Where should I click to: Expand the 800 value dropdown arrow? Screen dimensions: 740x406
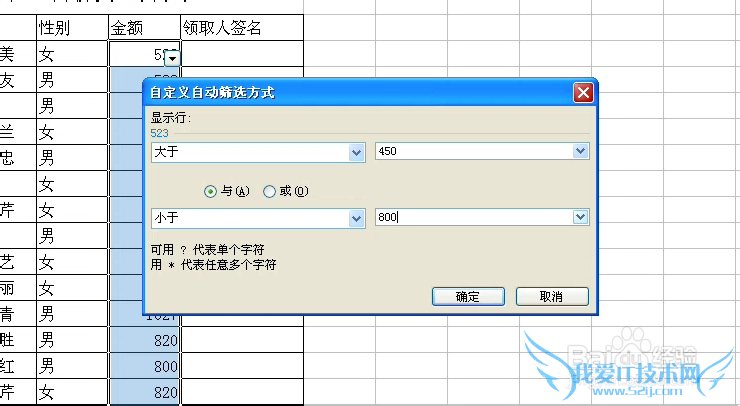tap(580, 217)
